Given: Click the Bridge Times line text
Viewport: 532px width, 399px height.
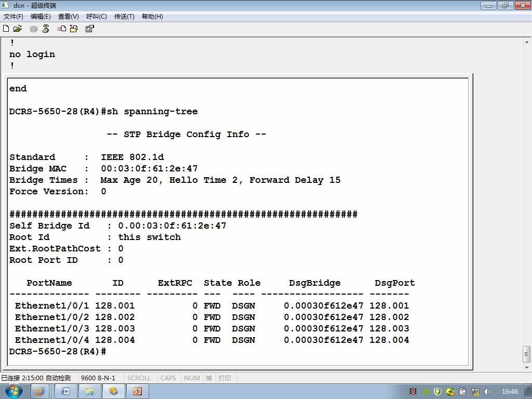Looking at the screenshot, I should coord(175,180).
